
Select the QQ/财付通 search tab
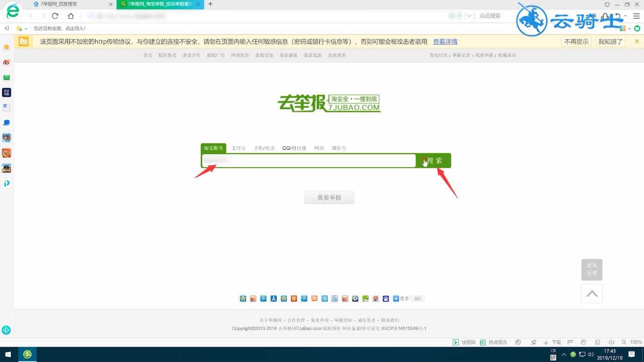294,148
